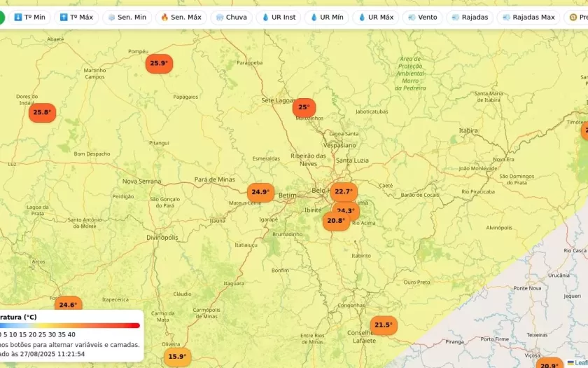
Task: Open the Rajadas gusts layer
Action: tap(470, 18)
